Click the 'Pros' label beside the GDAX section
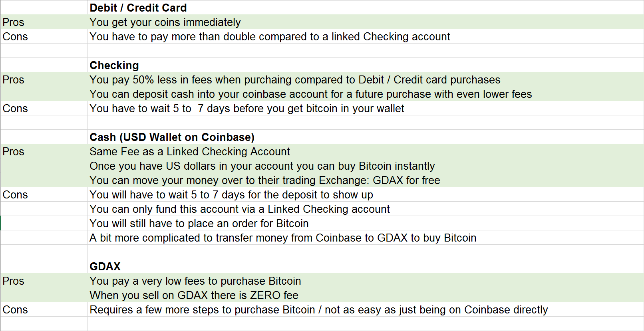The width and height of the screenshot is (644, 331). (13, 281)
